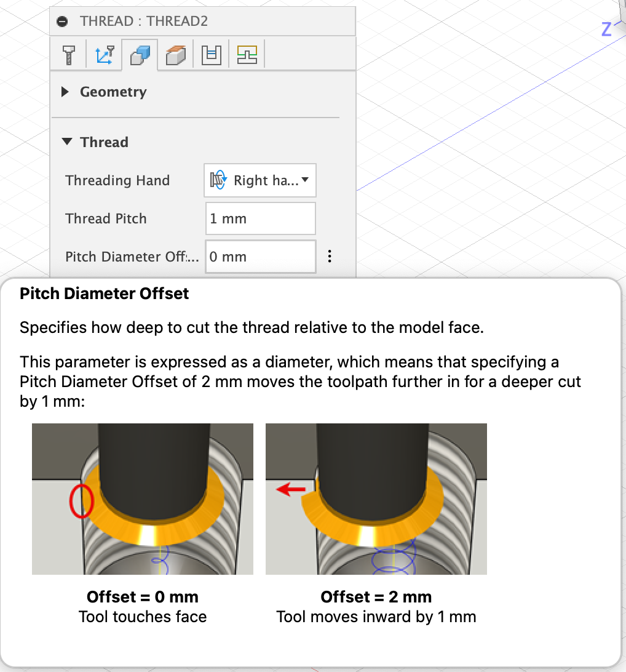Click the Pitch Diameter Offset input field
This screenshot has height=672, width=626.
[x=260, y=257]
